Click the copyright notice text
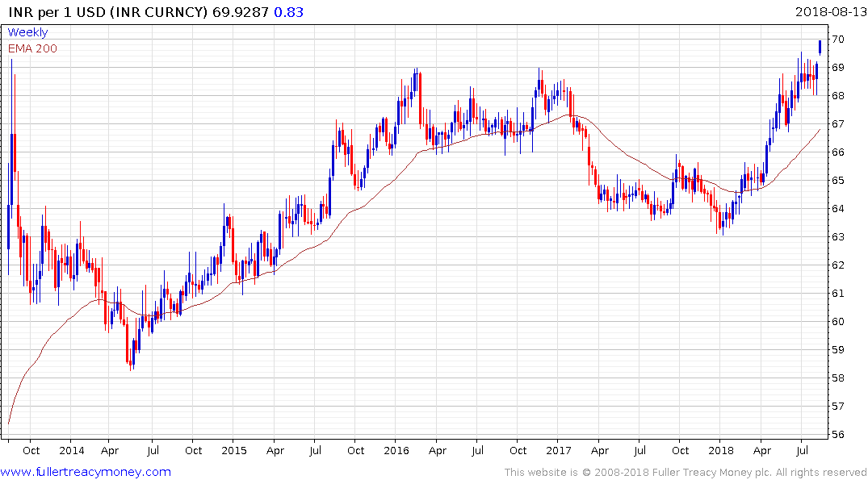Viewport: 868px width, 484px height. [x=686, y=473]
